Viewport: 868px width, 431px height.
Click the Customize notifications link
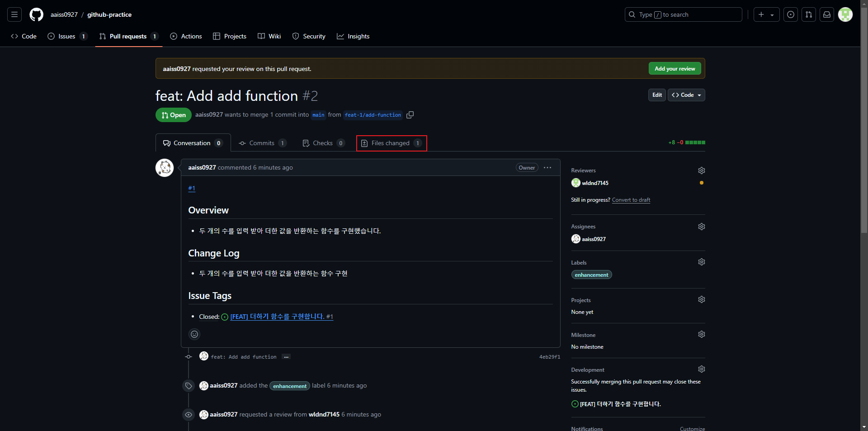coord(693,429)
